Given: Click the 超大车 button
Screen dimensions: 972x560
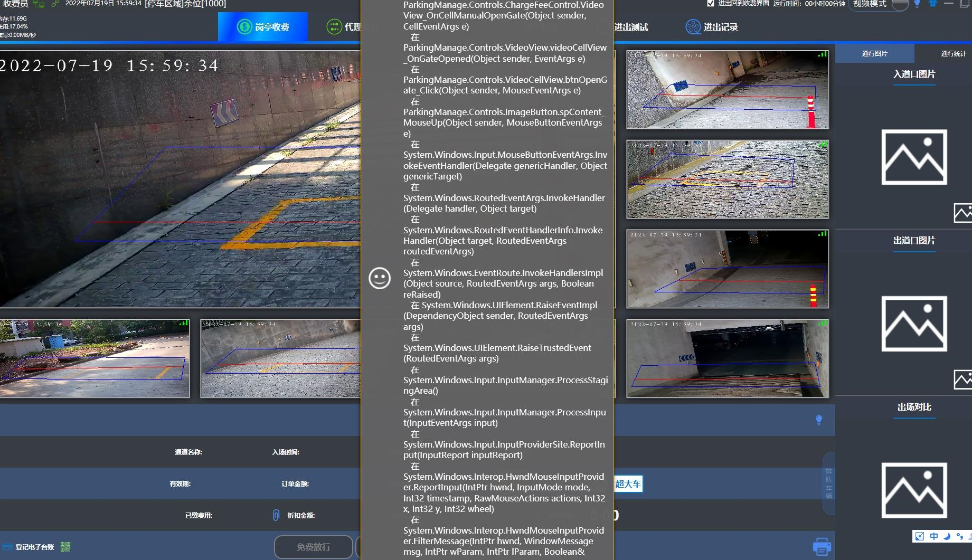Looking at the screenshot, I should point(628,484).
